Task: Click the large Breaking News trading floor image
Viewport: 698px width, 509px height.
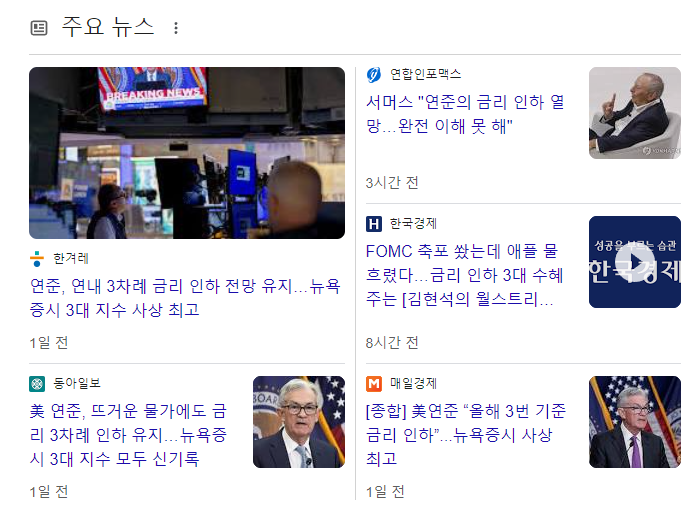Action: point(187,153)
